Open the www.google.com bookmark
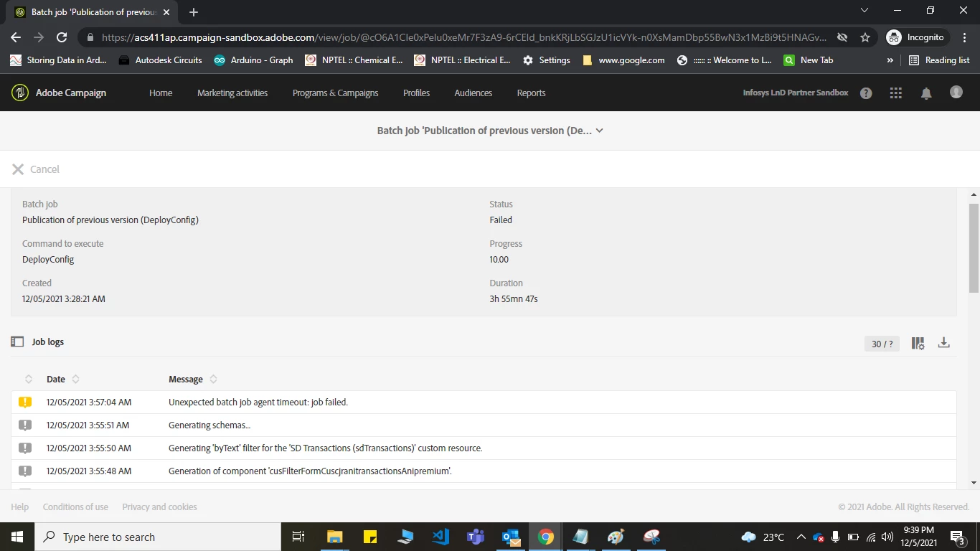The height and width of the screenshot is (551, 980). tap(623, 60)
